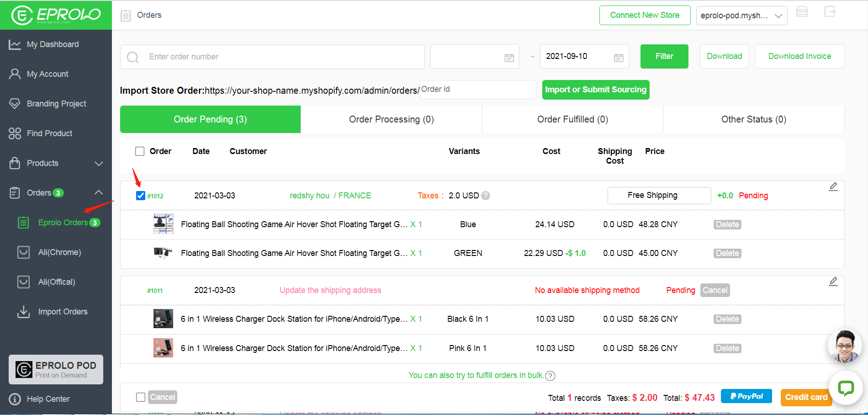Viewport: 868px width, 415px height.
Task: Open the end date calendar icon
Action: [619, 58]
